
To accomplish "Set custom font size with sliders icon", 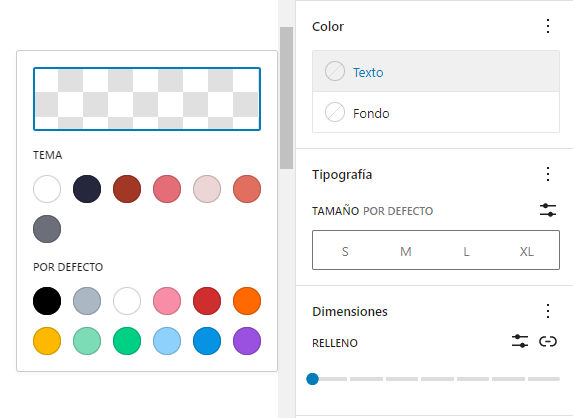I will tap(547, 210).
